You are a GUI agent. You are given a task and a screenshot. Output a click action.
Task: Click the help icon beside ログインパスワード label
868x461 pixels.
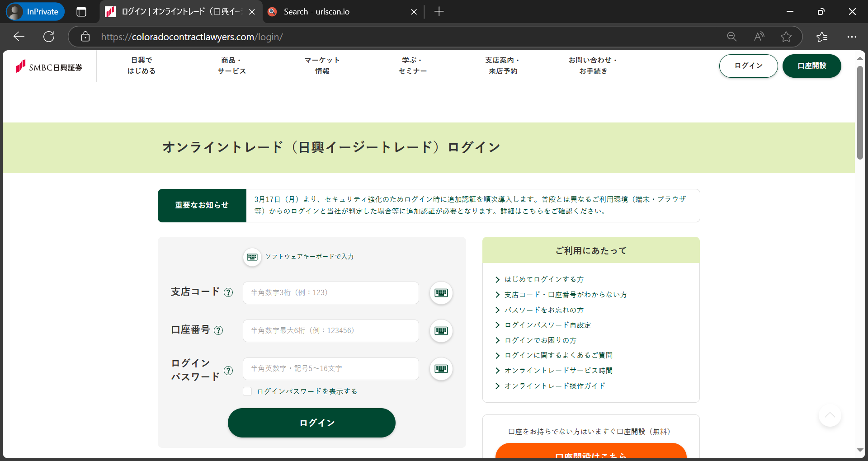tap(228, 371)
